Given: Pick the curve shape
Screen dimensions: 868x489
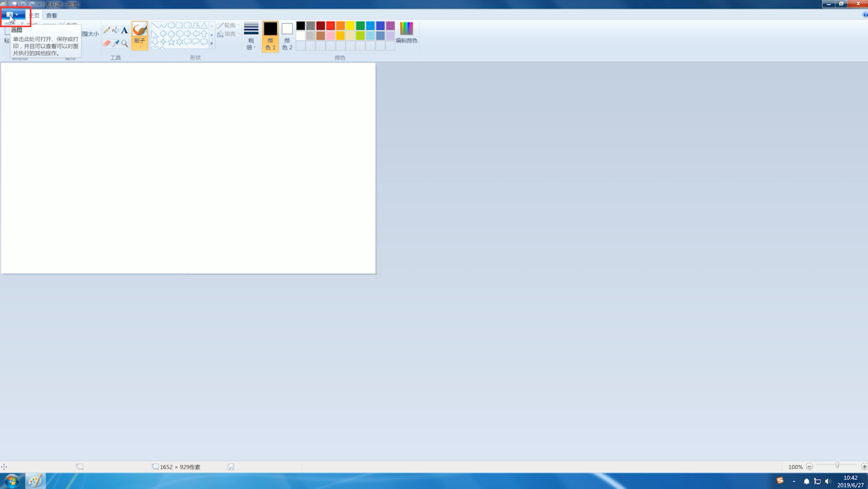Looking at the screenshot, I should coord(163,26).
